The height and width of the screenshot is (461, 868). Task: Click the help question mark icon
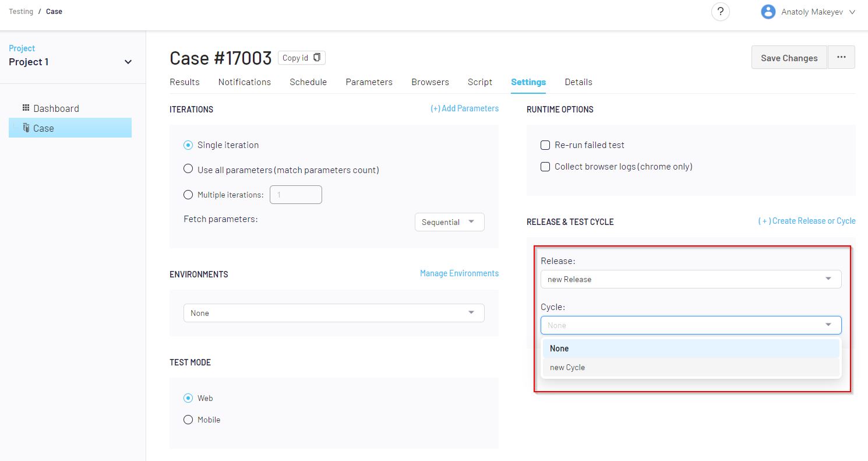point(721,12)
